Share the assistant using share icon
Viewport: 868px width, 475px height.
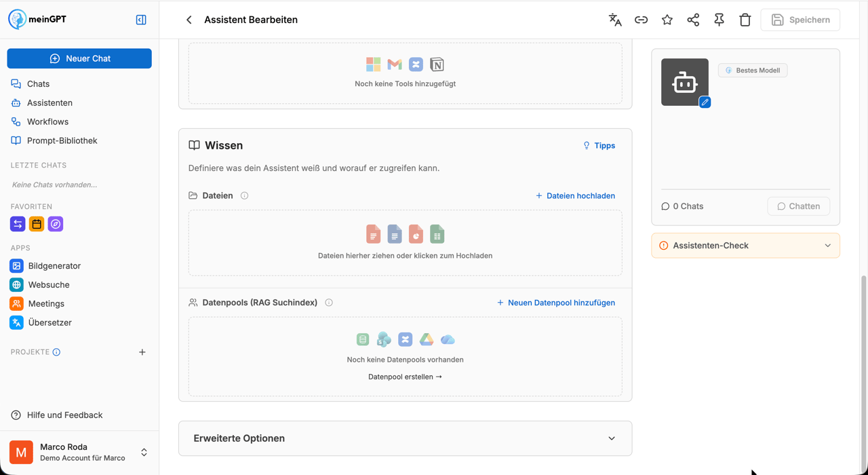click(x=693, y=20)
